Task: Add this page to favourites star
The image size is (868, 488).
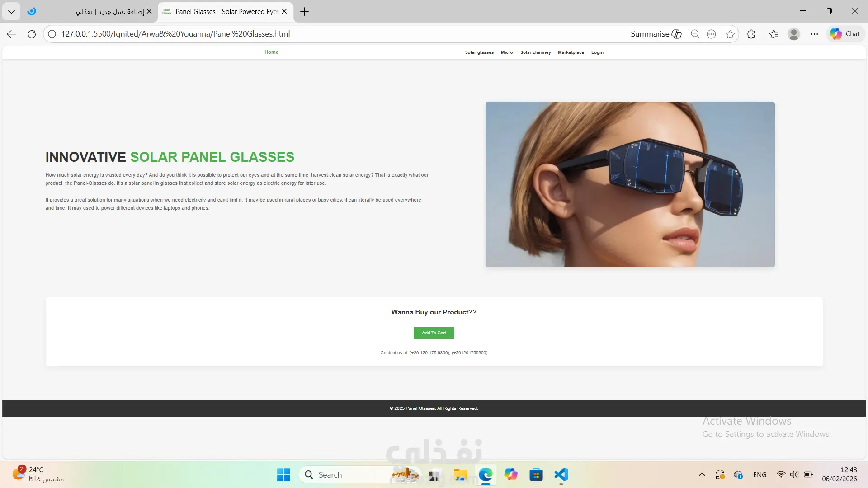Action: point(730,34)
